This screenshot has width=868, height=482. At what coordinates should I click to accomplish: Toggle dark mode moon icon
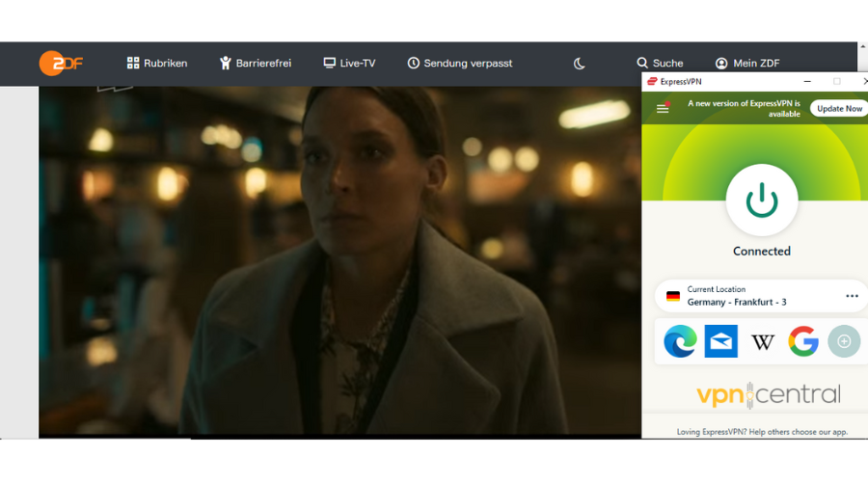coord(580,64)
